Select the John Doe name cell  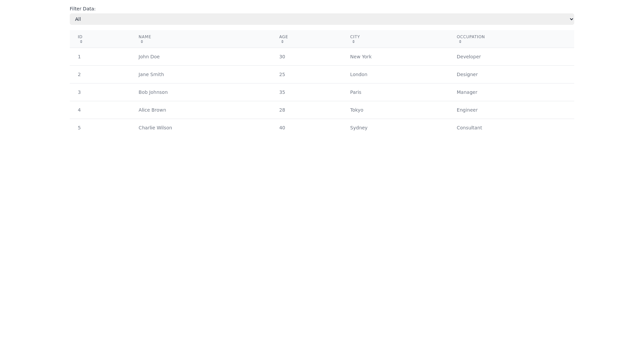[x=149, y=57]
